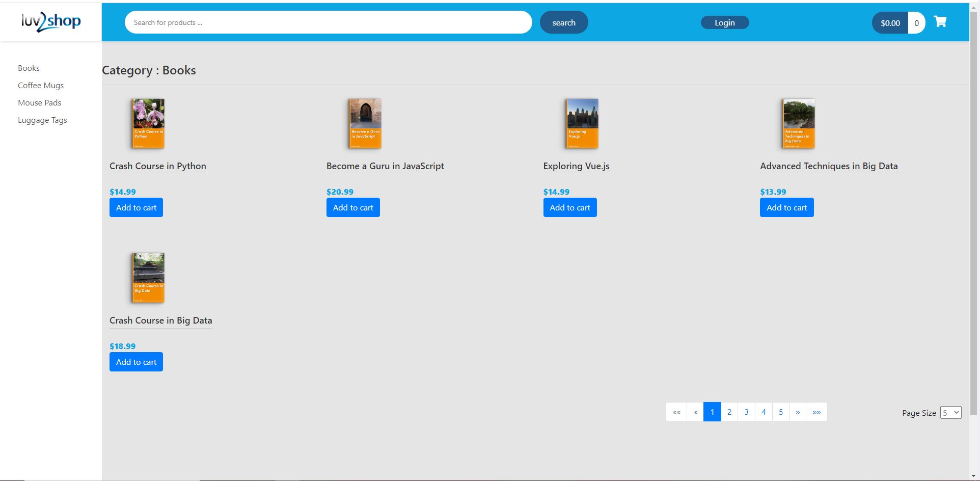
Task: Go to page 3 in pagination
Action: tap(746, 412)
